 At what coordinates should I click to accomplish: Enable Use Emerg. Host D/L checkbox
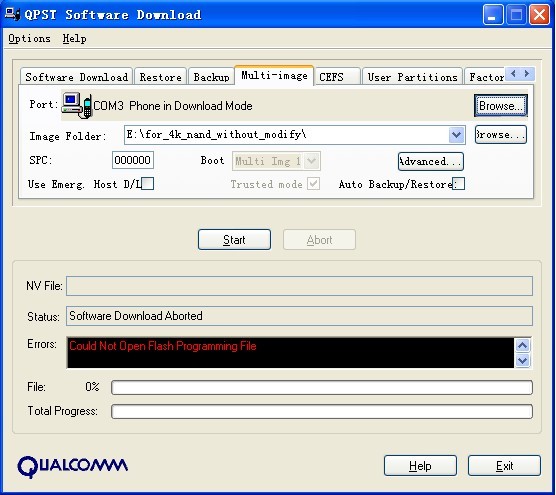[x=148, y=184]
